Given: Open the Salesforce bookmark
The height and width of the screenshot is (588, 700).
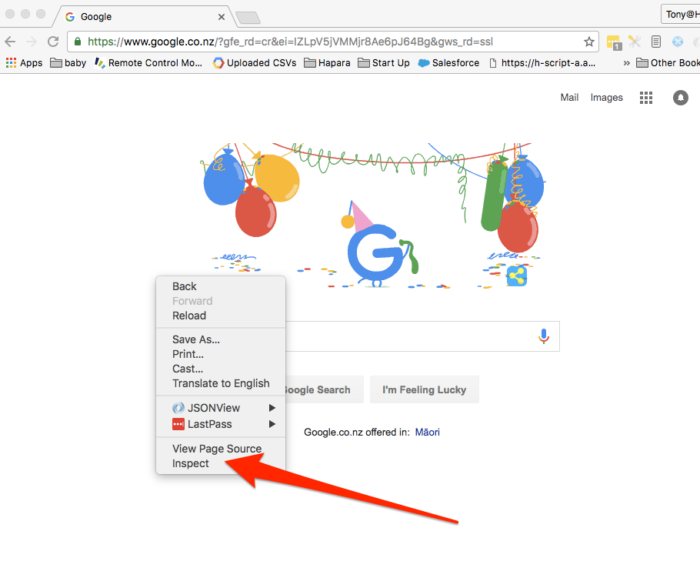Looking at the screenshot, I should pyautogui.click(x=448, y=63).
